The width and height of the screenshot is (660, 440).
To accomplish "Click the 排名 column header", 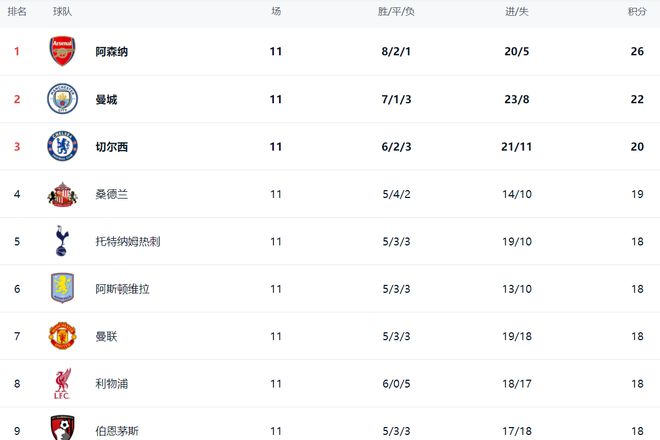I will click(17, 11).
